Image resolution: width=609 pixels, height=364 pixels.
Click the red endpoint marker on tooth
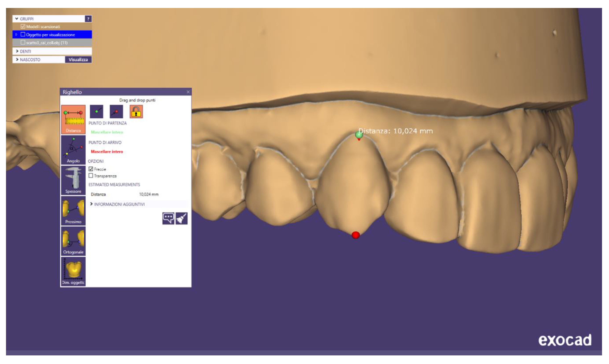[355, 235]
